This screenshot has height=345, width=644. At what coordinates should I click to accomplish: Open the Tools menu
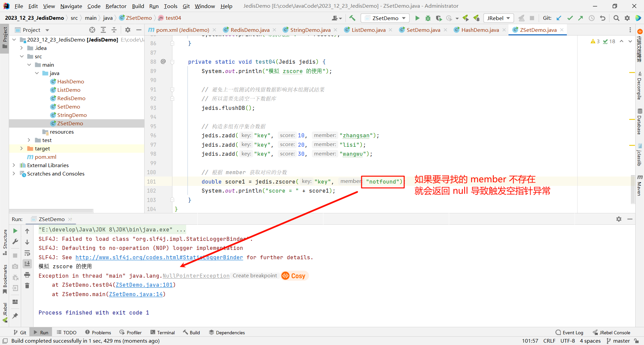(x=170, y=6)
